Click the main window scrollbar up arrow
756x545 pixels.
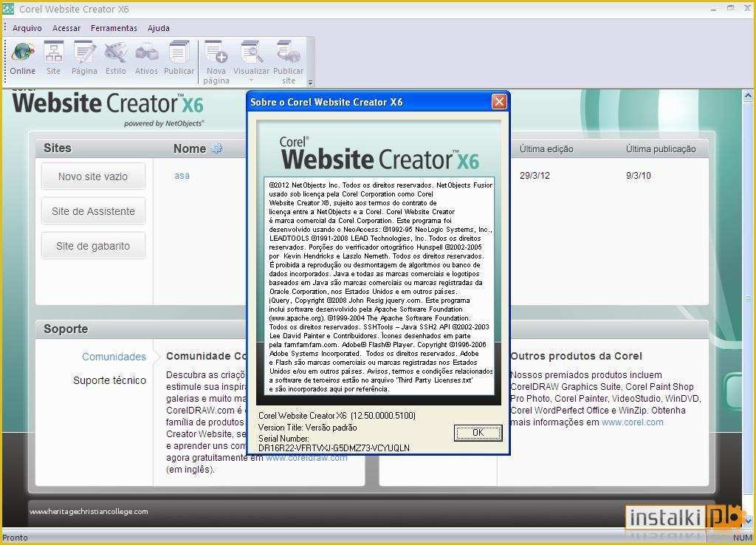click(x=747, y=96)
